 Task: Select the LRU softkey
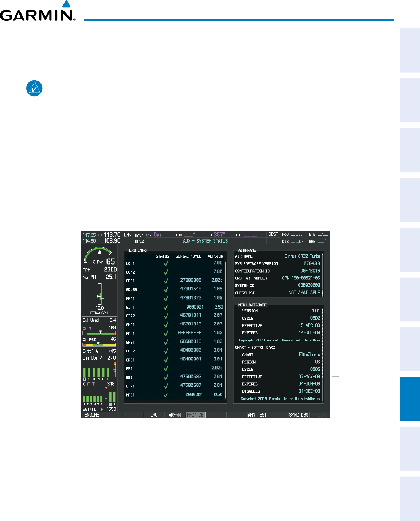[154, 415]
